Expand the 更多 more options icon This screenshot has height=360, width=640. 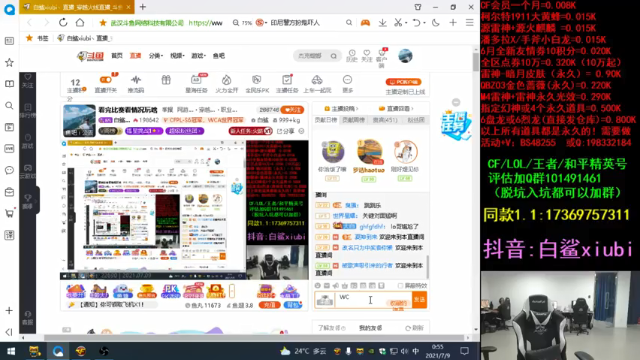click(347, 84)
